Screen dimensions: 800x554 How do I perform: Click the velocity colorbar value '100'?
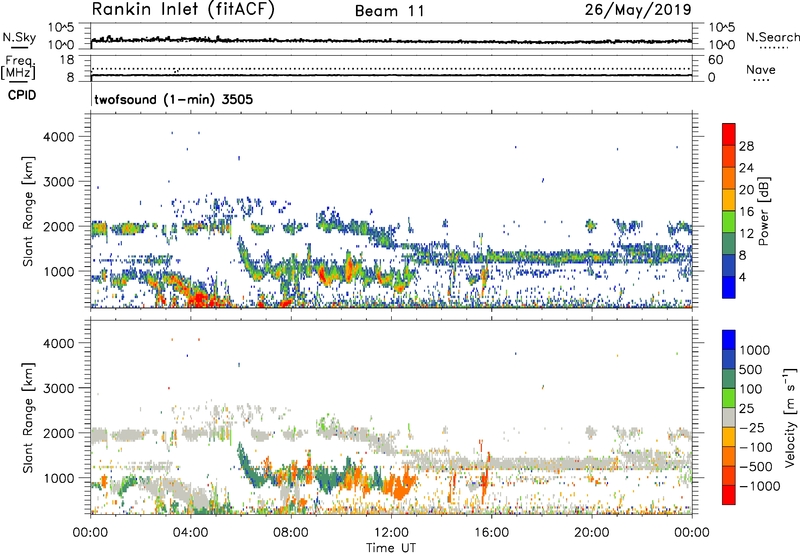[751, 389]
